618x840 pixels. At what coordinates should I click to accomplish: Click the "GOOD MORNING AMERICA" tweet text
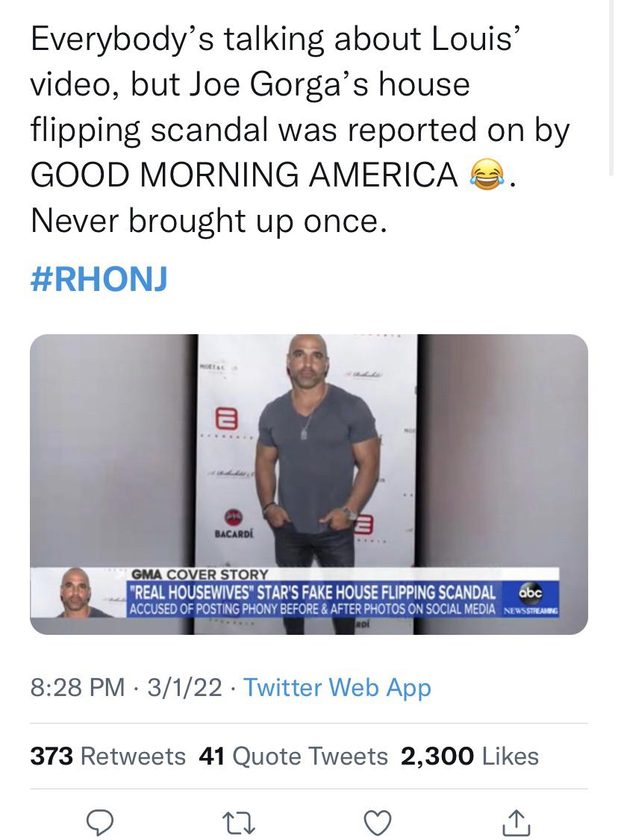point(244,176)
